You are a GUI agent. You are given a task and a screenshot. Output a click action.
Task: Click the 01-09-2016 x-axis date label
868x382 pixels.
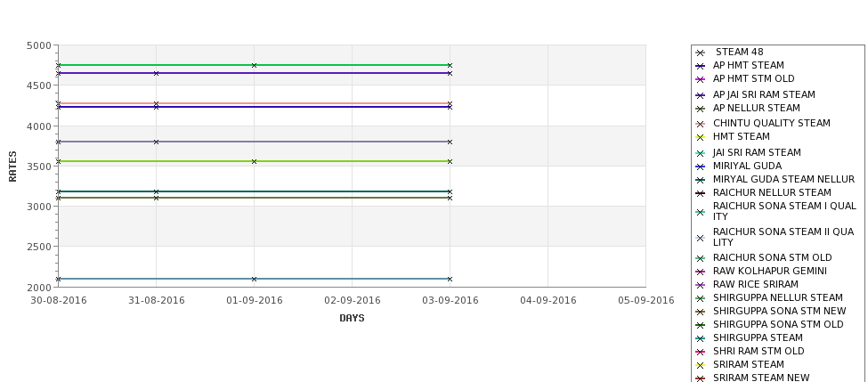(x=254, y=301)
